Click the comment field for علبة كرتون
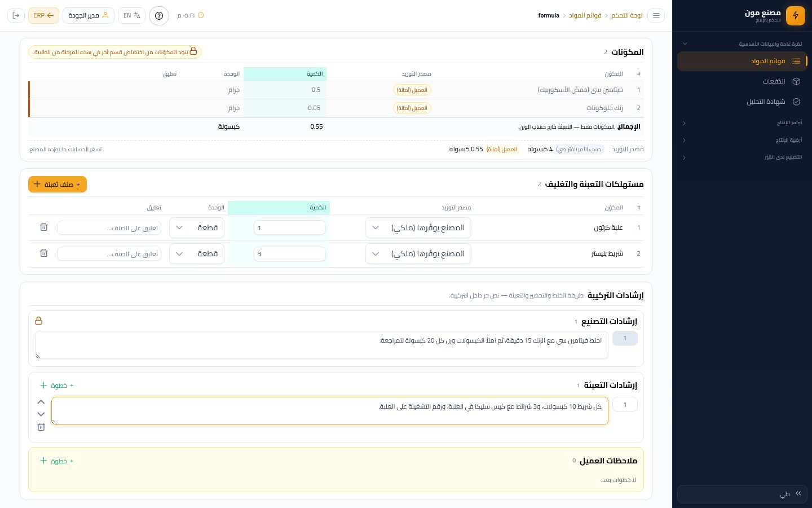The width and height of the screenshot is (812, 508). pyautogui.click(x=109, y=227)
